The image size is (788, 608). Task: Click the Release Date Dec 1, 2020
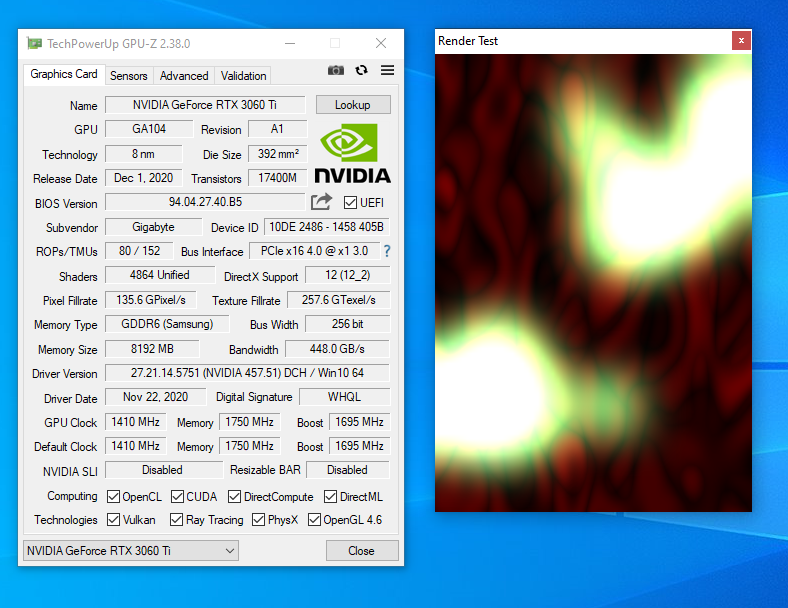click(144, 178)
